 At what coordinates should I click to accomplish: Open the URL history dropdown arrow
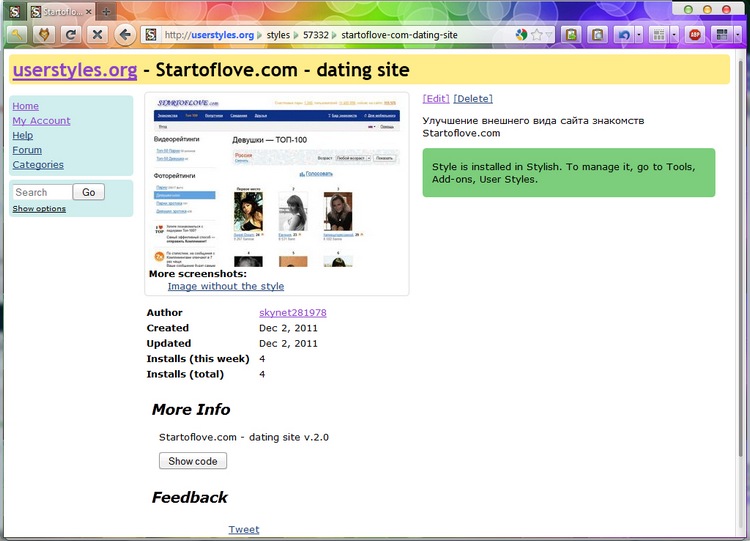pyautogui.click(x=549, y=35)
